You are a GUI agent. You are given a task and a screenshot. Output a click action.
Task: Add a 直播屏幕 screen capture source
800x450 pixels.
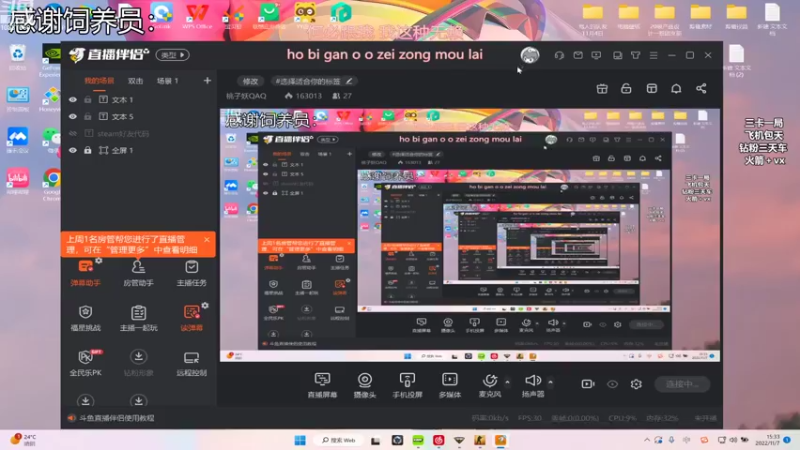pyautogui.click(x=322, y=385)
